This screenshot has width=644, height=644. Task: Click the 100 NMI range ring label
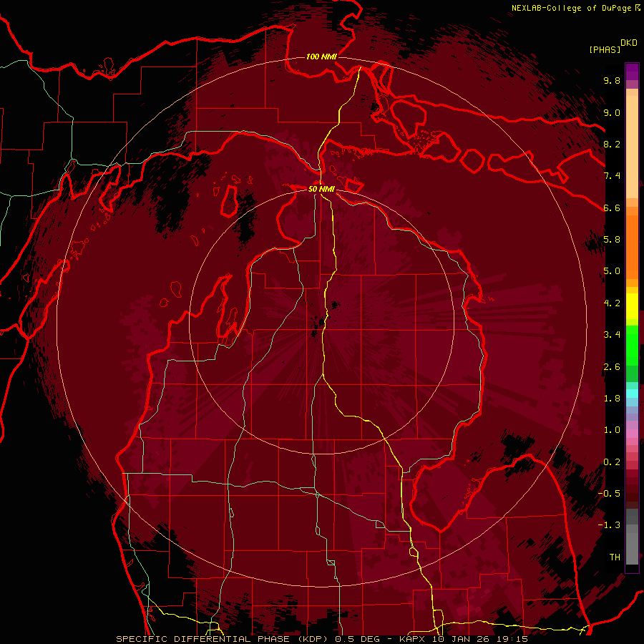[321, 57]
